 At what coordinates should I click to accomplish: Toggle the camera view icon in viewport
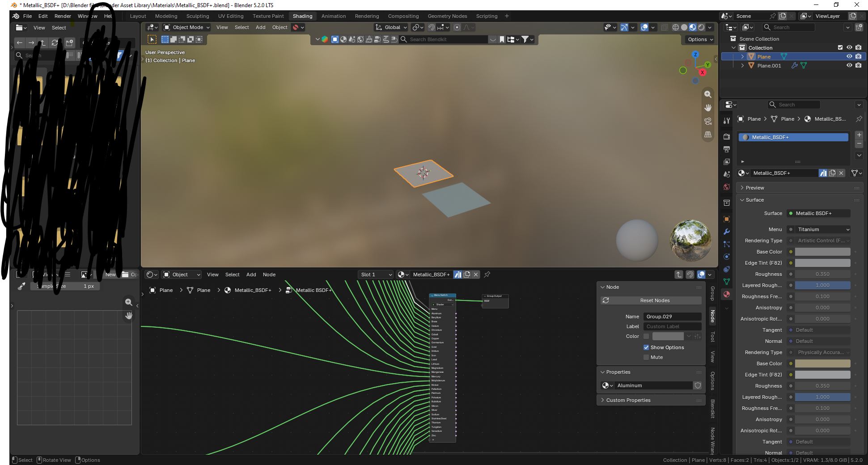coord(708,121)
